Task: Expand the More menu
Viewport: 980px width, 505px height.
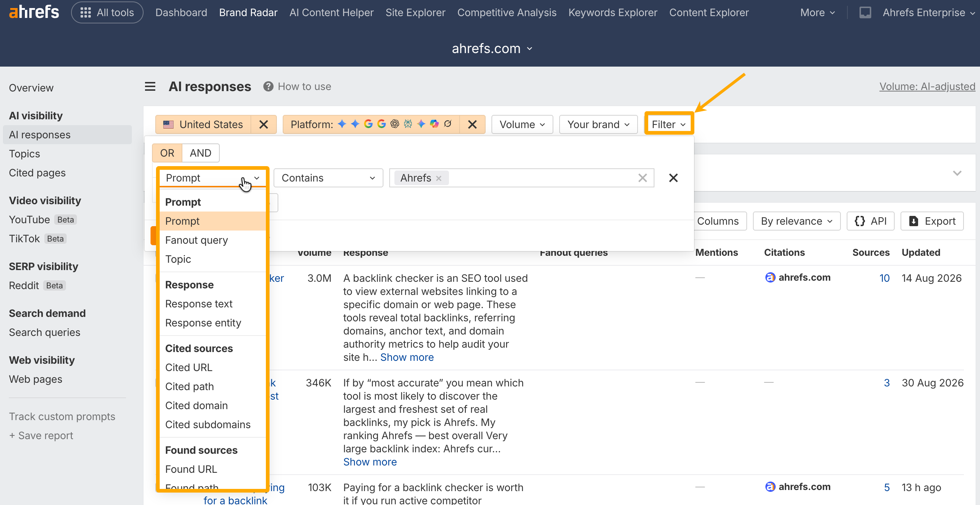Action: (817, 12)
